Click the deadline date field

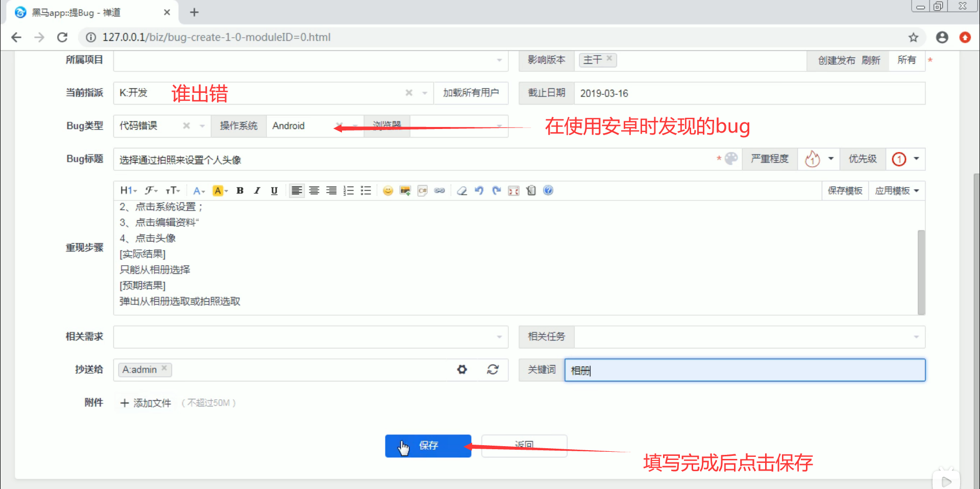point(749,93)
